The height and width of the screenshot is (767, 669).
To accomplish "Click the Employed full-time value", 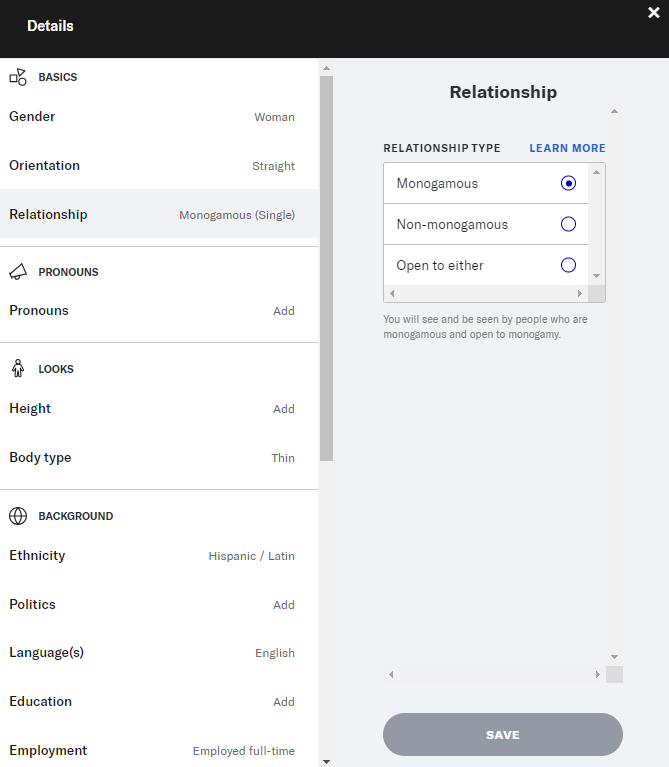I will click(x=244, y=751).
